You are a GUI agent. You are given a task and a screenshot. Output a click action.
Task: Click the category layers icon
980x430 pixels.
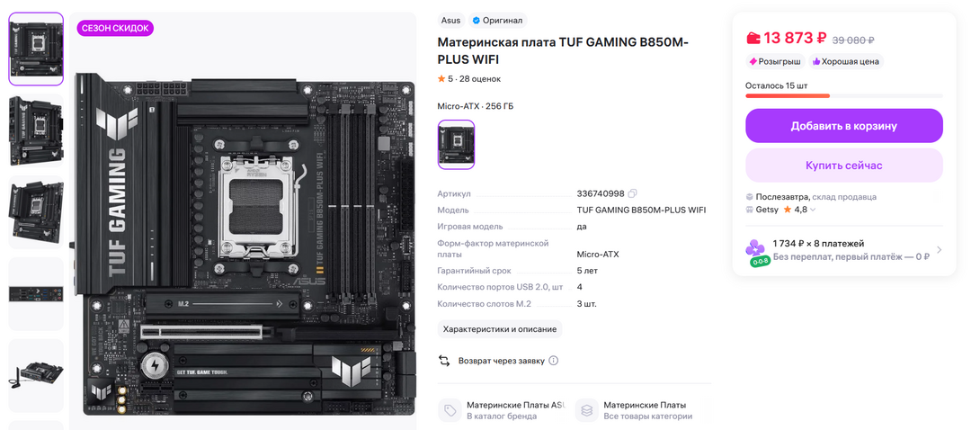coord(587,410)
